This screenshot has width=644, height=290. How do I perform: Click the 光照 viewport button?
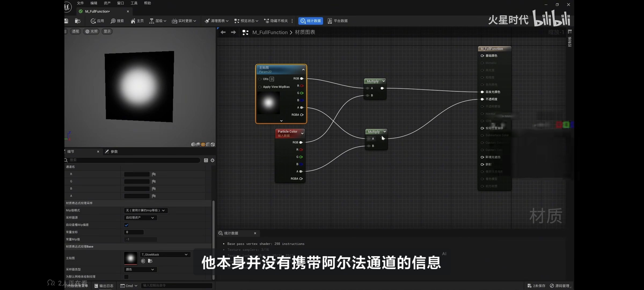click(91, 31)
